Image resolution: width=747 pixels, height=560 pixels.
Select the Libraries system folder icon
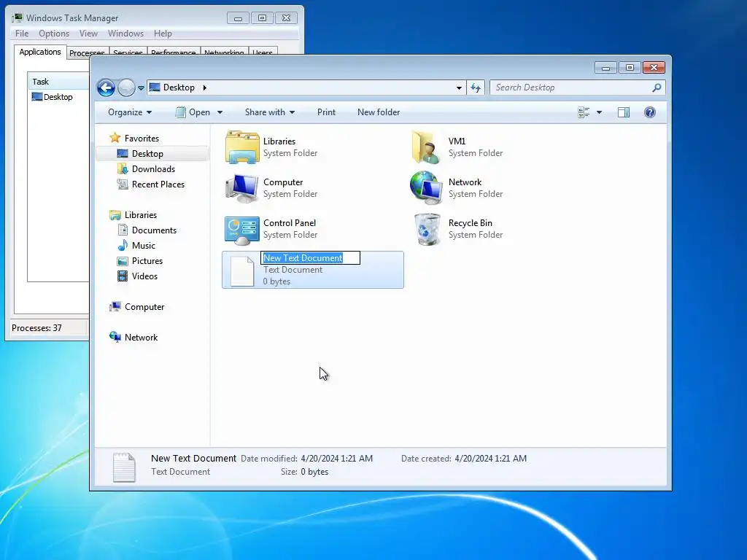click(242, 147)
